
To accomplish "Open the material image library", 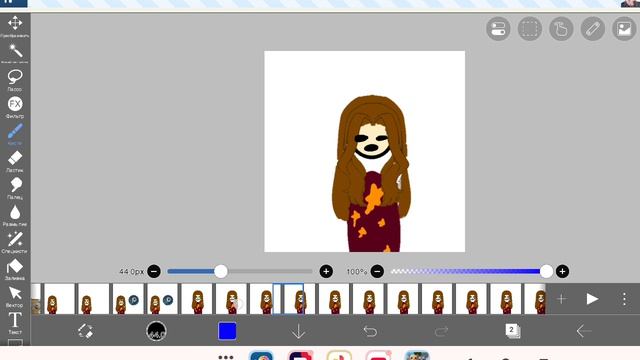I will 624,29.
